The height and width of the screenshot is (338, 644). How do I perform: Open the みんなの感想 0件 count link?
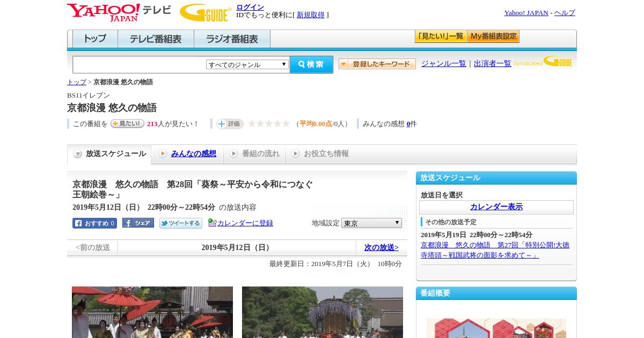(408, 124)
